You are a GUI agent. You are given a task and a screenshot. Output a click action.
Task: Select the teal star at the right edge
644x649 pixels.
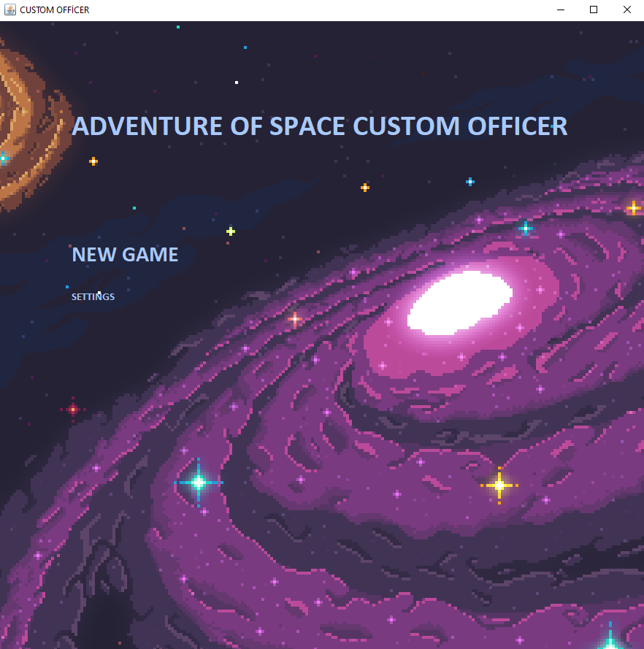[525, 229]
